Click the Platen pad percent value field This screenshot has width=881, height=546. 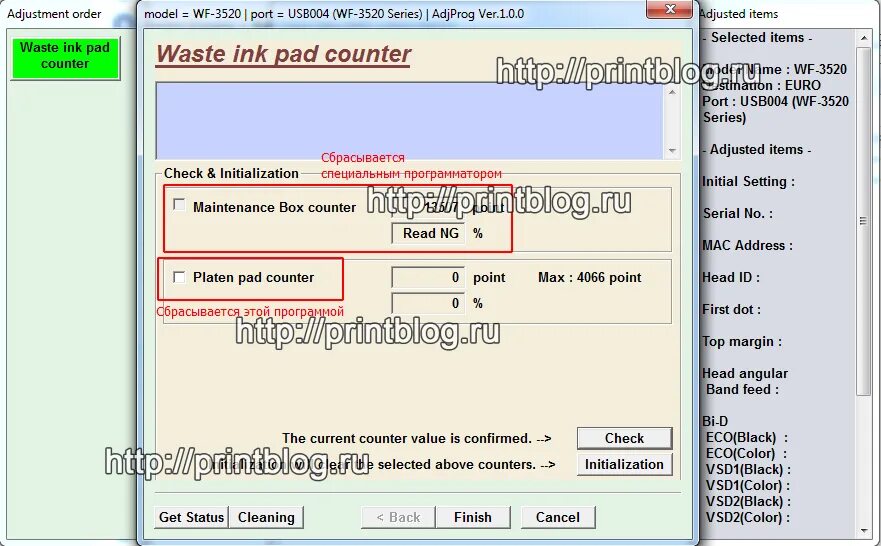pos(428,304)
